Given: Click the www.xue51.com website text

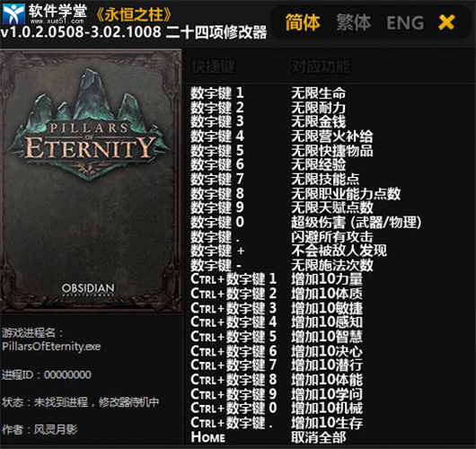Looking at the screenshot, I should click(57, 21).
